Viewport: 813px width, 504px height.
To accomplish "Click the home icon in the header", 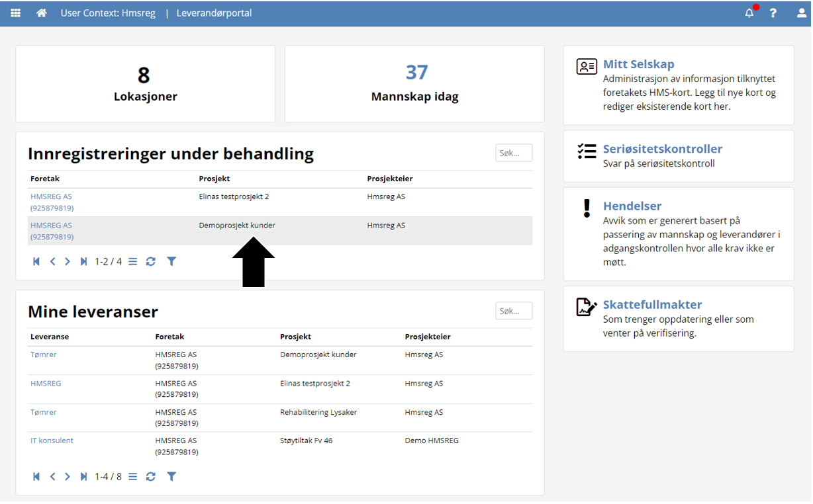I will point(41,12).
